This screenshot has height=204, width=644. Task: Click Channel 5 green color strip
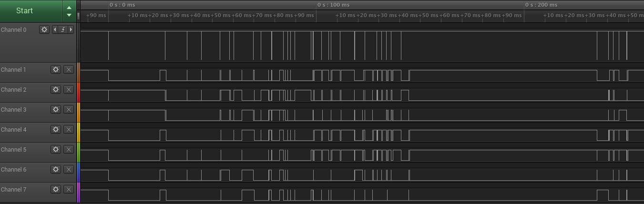coord(79,152)
